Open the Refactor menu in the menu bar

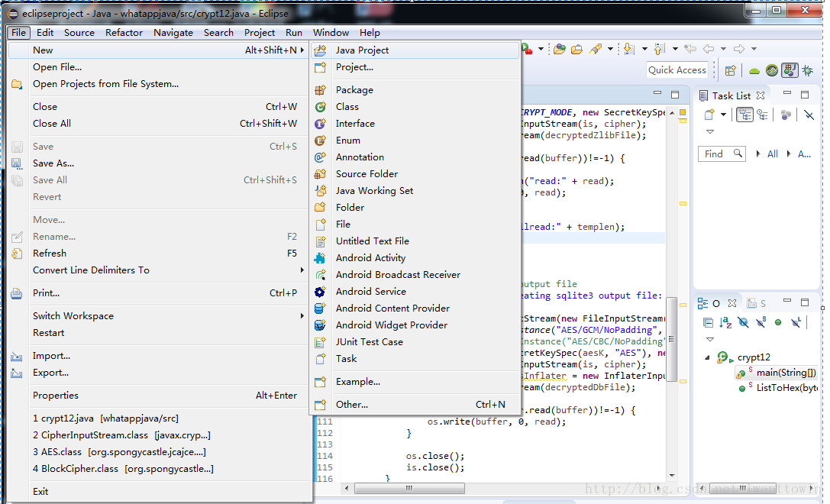point(124,32)
